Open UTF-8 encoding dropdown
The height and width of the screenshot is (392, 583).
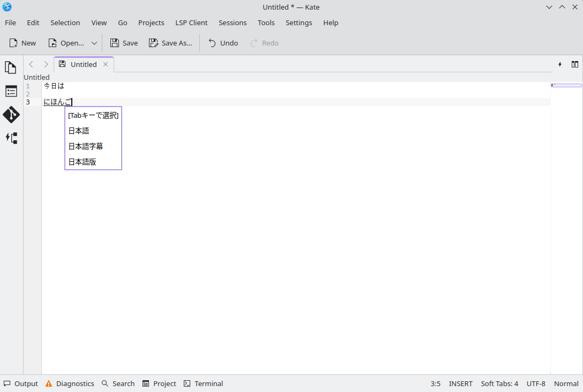point(536,384)
